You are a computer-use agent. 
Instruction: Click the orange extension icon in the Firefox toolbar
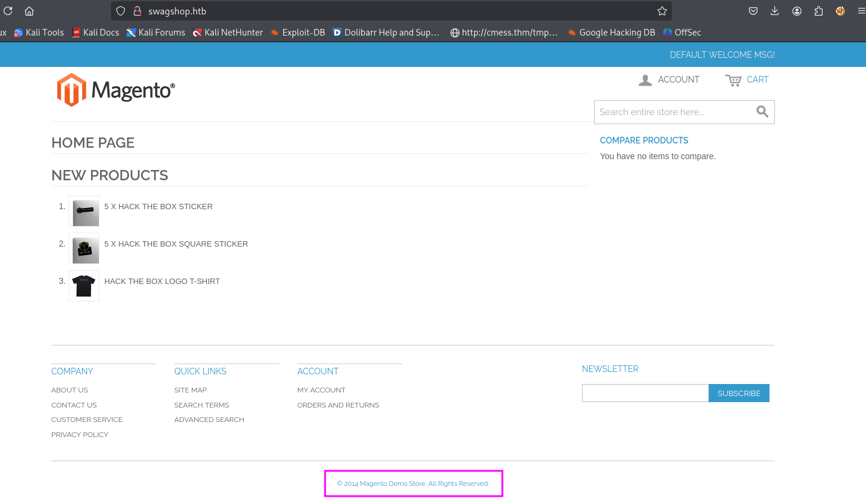[x=840, y=11]
